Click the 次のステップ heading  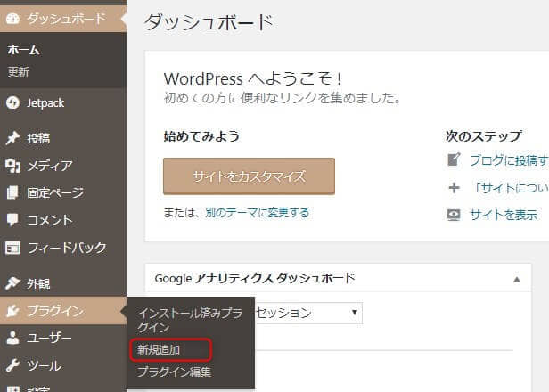click(484, 135)
